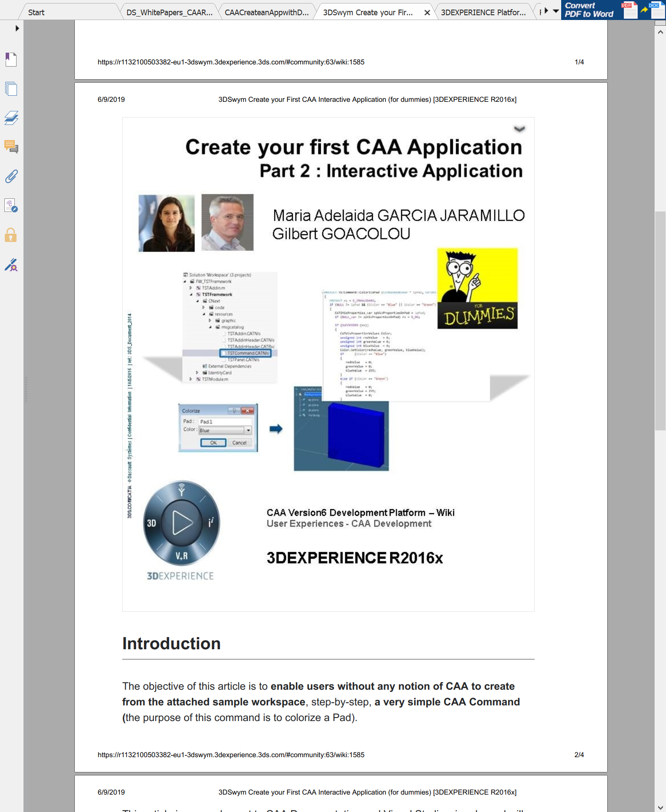Open the Digital Signatures pen panel
The image size is (666, 812).
pyautogui.click(x=11, y=265)
